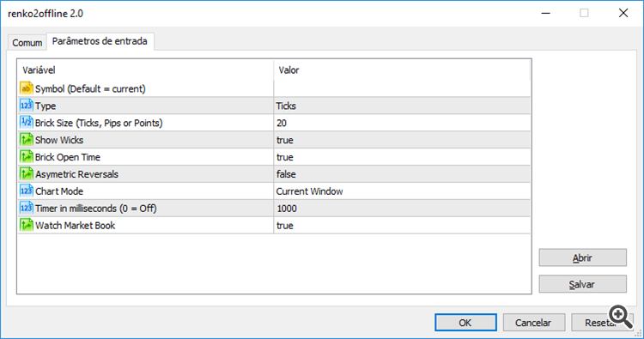This screenshot has height=339, width=644.
Task: Confirm settings with the OK button
Action: (x=465, y=323)
